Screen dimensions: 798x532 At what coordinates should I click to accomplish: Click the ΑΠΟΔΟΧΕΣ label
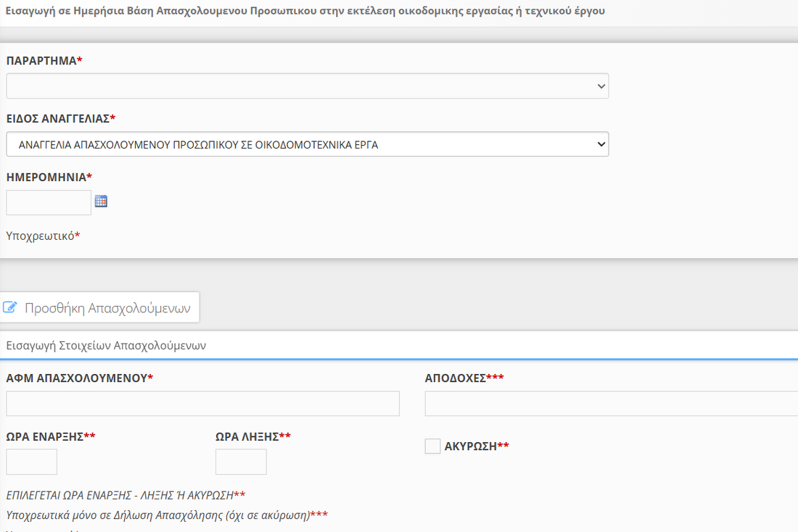455,378
